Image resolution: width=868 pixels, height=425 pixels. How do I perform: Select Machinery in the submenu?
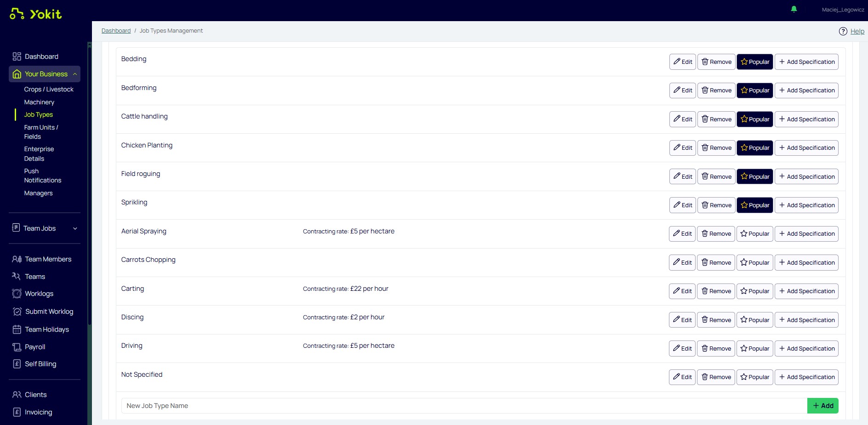click(39, 102)
